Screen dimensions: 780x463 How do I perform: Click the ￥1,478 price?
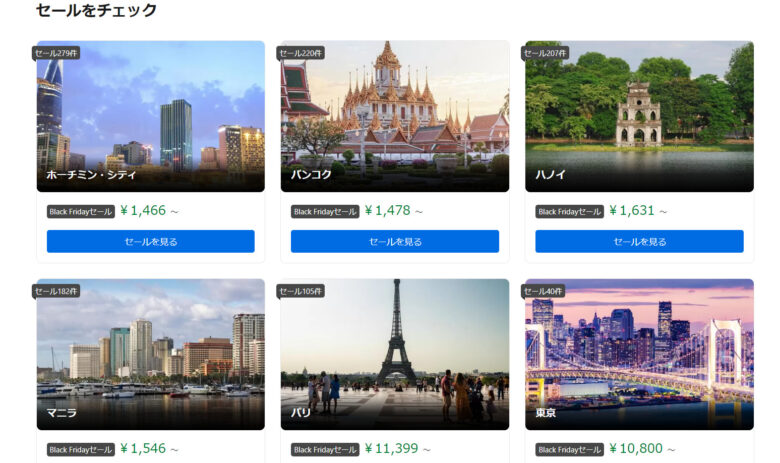pos(388,210)
